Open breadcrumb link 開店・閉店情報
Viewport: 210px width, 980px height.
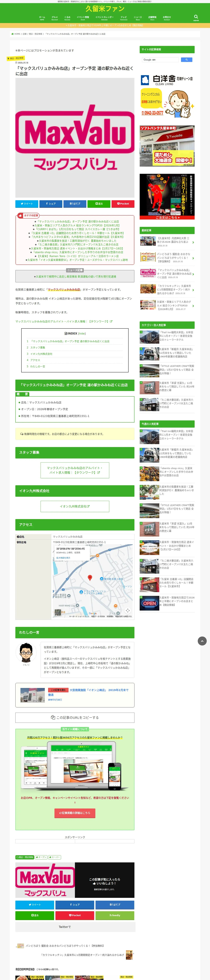point(35,34)
